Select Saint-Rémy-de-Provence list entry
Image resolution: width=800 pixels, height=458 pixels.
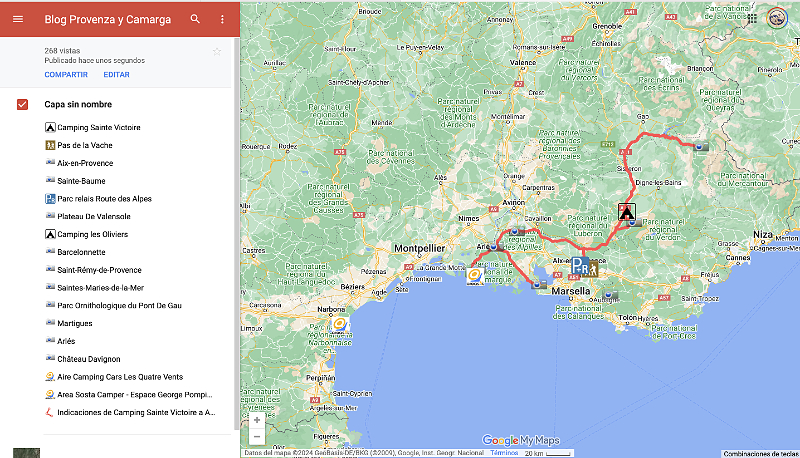[99, 270]
